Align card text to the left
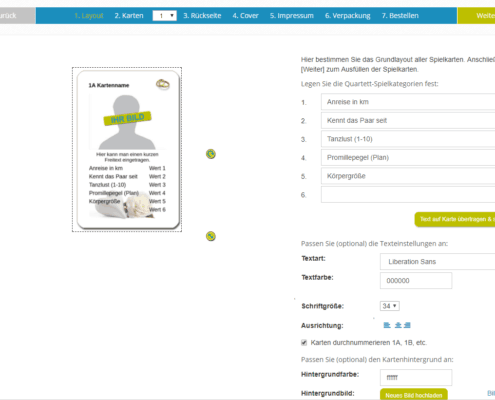Screen dimensions: 495x400 click(387, 325)
